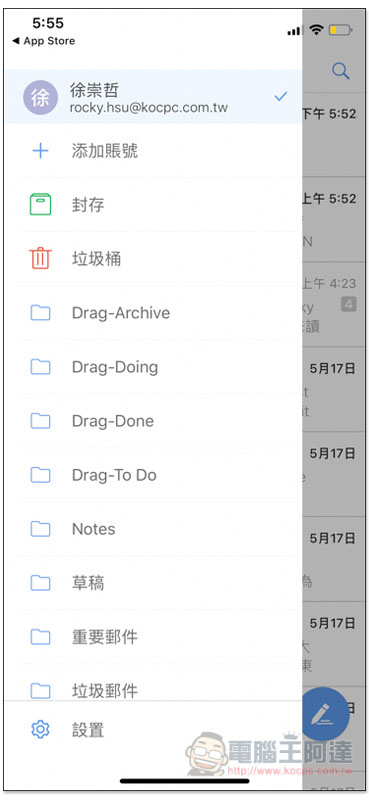Click the green archive box icon
Image resolution: width=369 pixels, height=800 pixels.
tap(40, 205)
